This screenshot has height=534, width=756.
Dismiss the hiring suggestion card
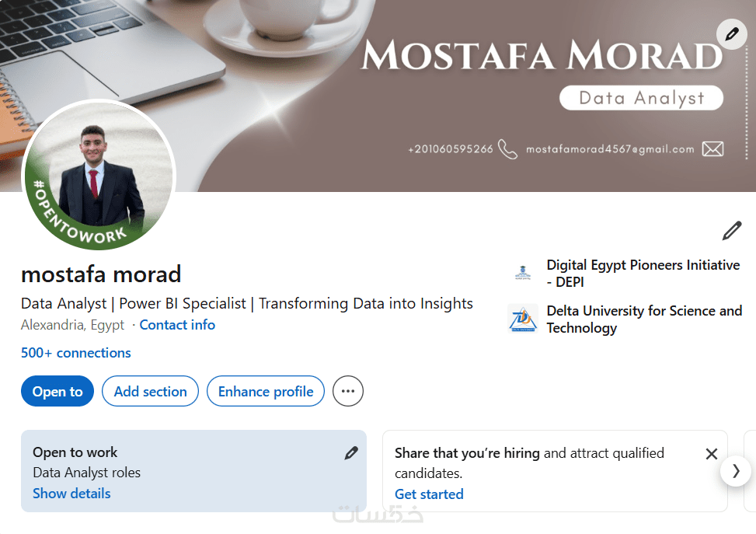[711, 454]
